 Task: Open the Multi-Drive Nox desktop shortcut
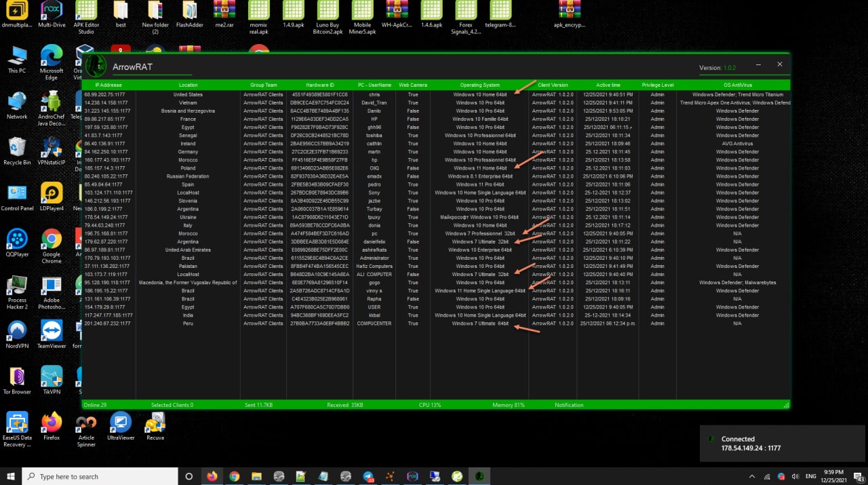(x=52, y=14)
